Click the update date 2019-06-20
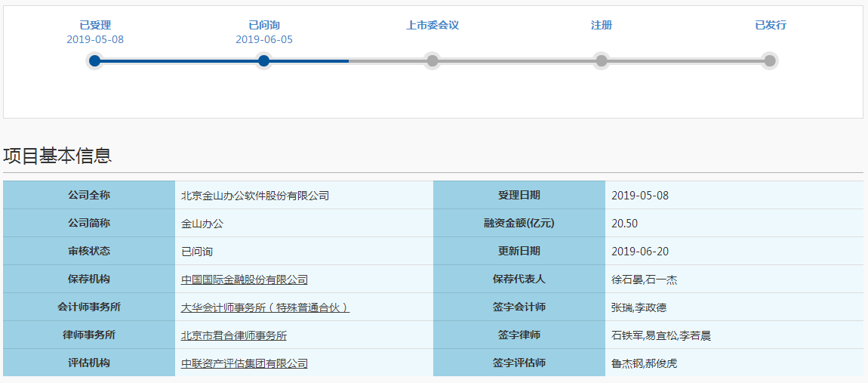The height and width of the screenshot is (383, 868). pos(640,252)
